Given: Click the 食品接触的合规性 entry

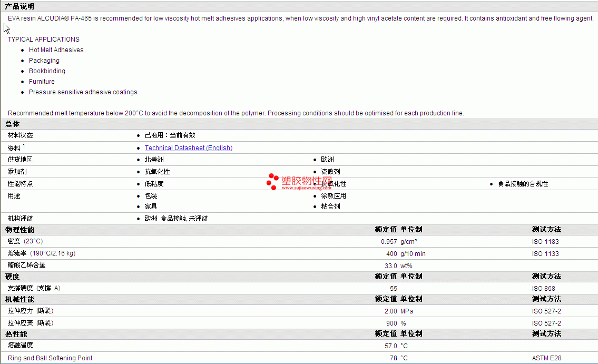Looking at the screenshot, I should point(523,184).
